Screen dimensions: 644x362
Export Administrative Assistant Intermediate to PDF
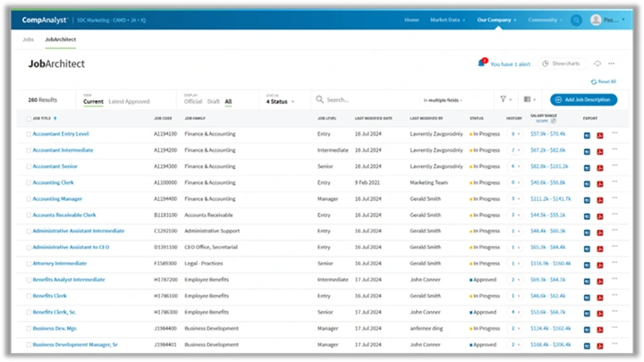pos(600,232)
